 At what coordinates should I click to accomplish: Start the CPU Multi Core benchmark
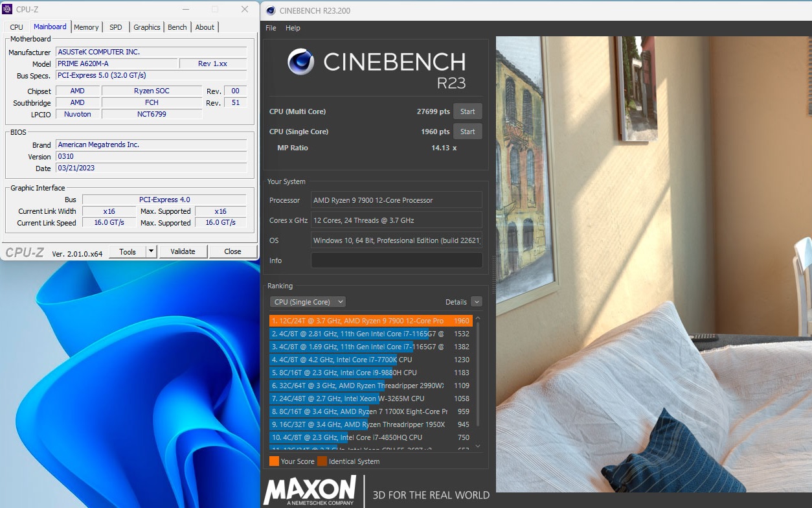pyautogui.click(x=468, y=111)
